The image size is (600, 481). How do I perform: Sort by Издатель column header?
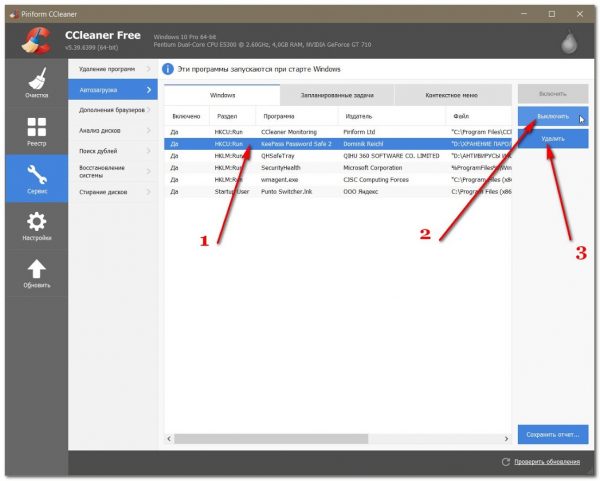(x=392, y=116)
